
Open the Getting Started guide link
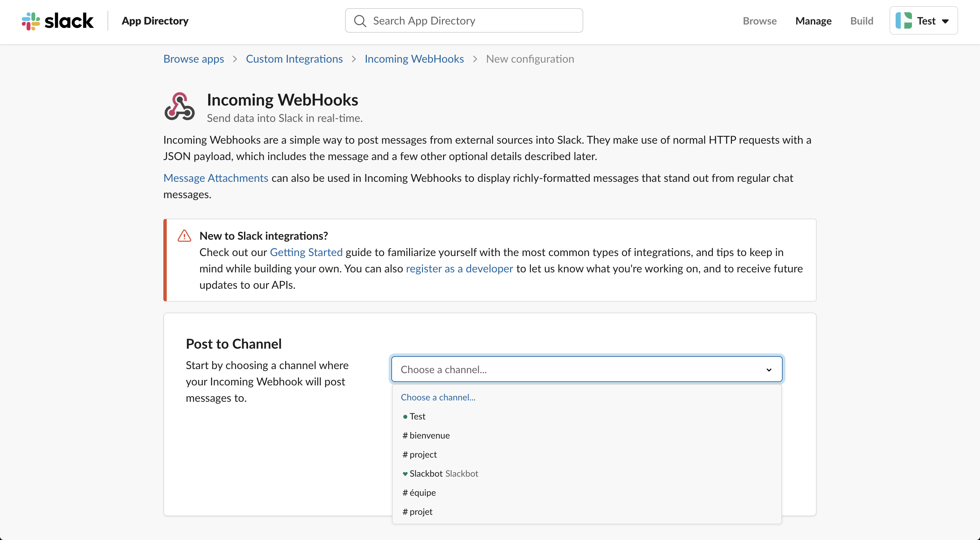(306, 252)
